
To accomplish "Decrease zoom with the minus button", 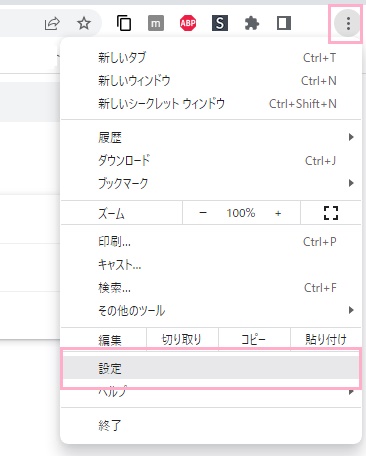I will click(x=203, y=213).
